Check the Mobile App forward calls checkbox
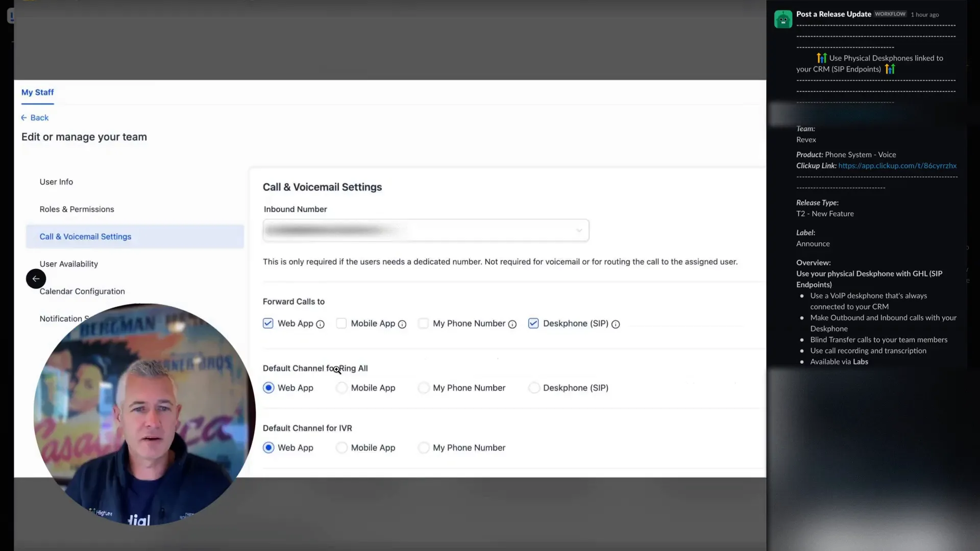 [x=341, y=323]
